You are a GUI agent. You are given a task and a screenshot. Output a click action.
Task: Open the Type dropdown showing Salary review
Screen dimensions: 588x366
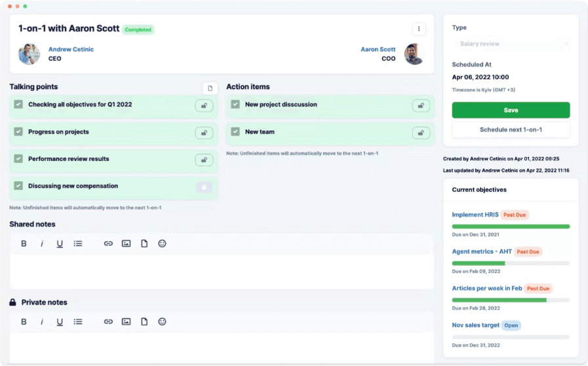pos(511,44)
